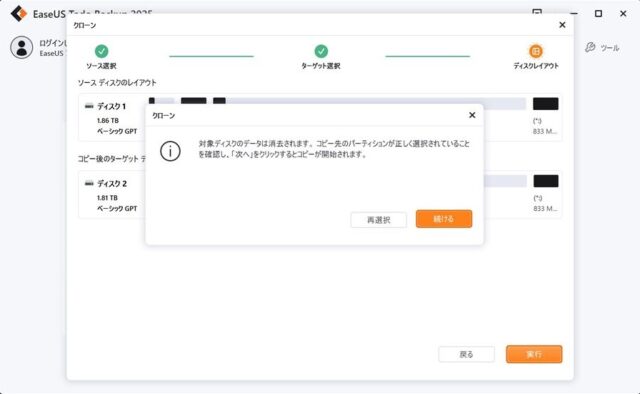Click the ターゲット選択 green checkmark step icon

(321, 51)
